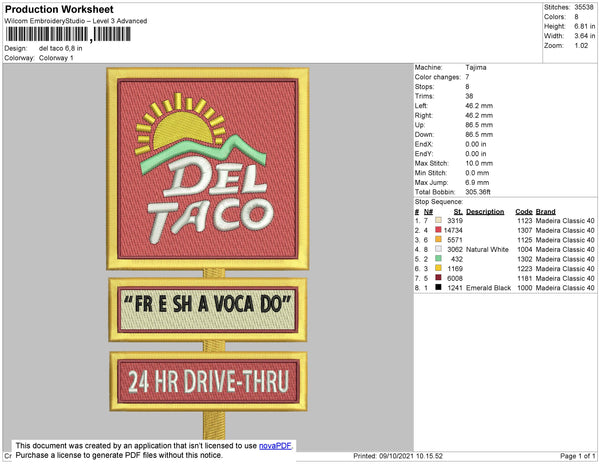Click the "N#" column header
Screen dimensions: 600x464
click(x=428, y=212)
